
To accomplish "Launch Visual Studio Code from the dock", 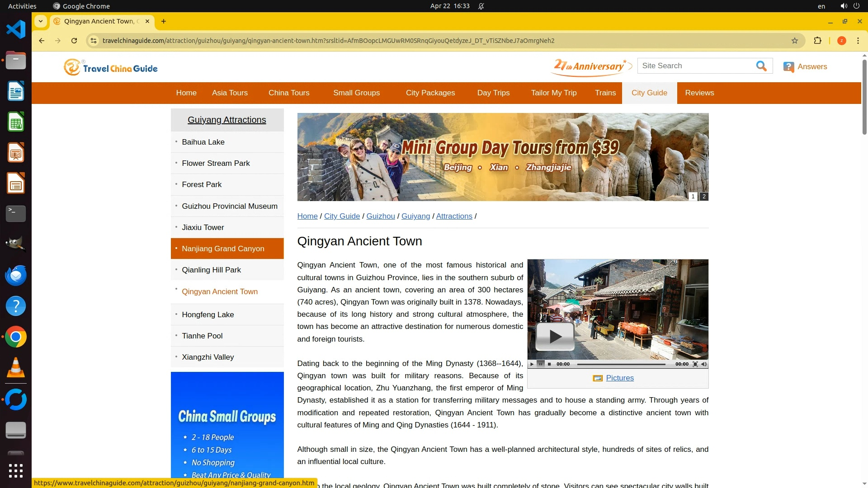I will [16, 30].
